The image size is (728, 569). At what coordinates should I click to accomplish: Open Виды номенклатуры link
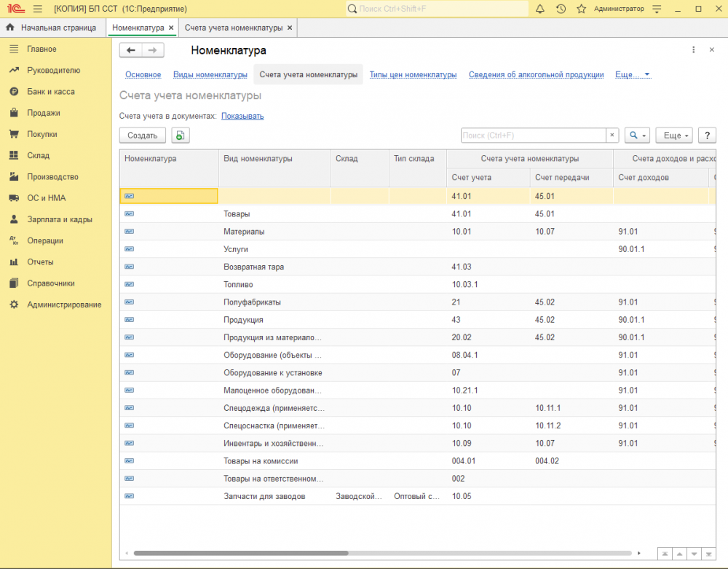tap(210, 75)
